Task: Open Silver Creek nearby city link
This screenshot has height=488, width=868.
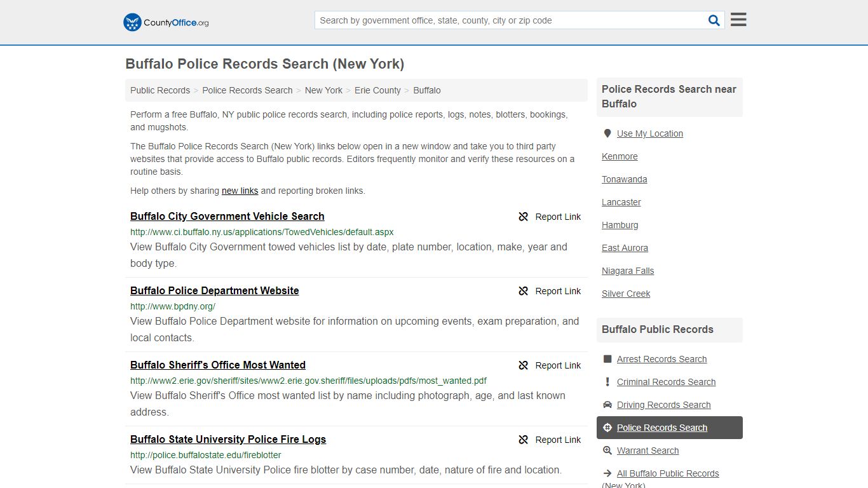Action: [x=626, y=294]
